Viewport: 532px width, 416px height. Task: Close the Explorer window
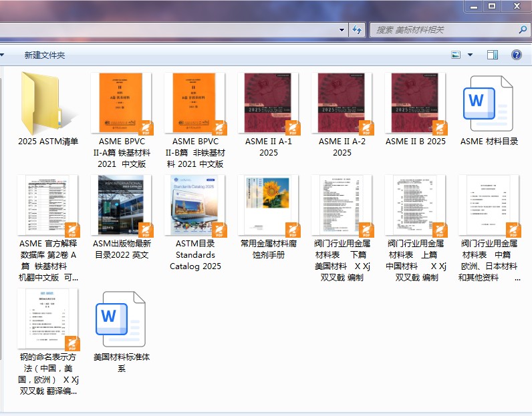click(x=517, y=6)
